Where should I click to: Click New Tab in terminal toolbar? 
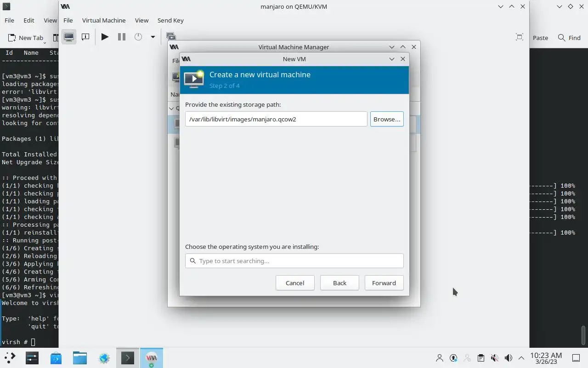click(25, 38)
